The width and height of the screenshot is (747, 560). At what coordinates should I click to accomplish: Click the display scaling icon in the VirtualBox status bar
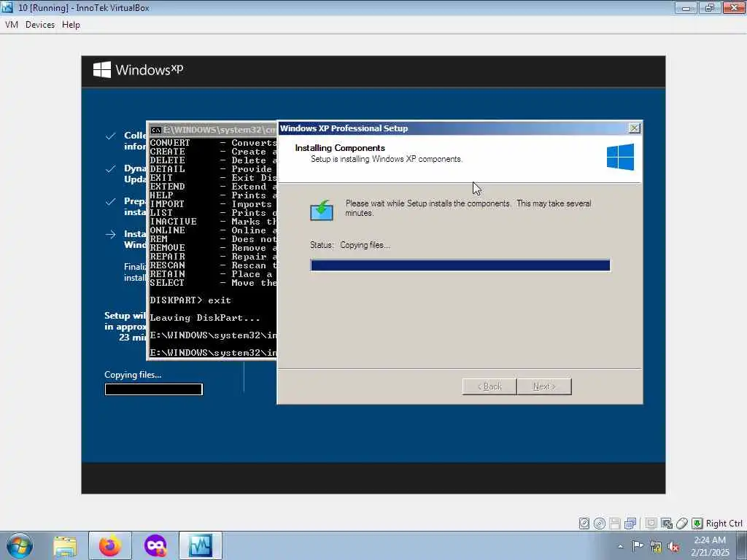click(667, 524)
